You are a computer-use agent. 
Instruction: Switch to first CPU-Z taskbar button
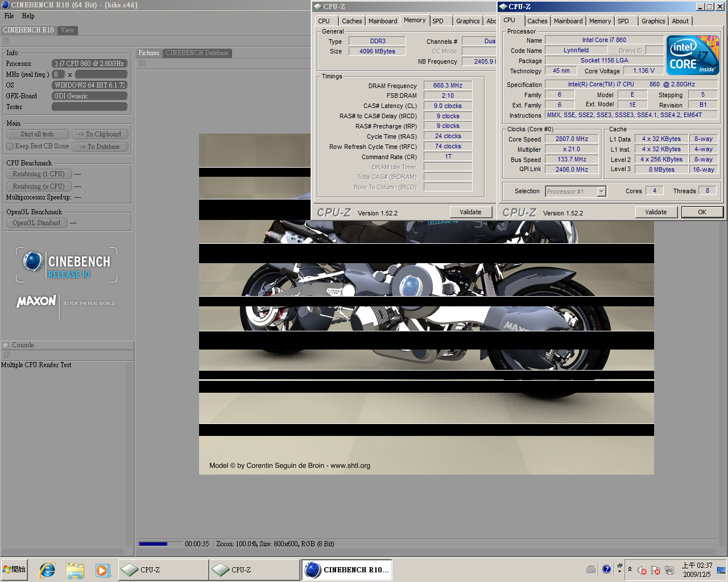point(163,569)
